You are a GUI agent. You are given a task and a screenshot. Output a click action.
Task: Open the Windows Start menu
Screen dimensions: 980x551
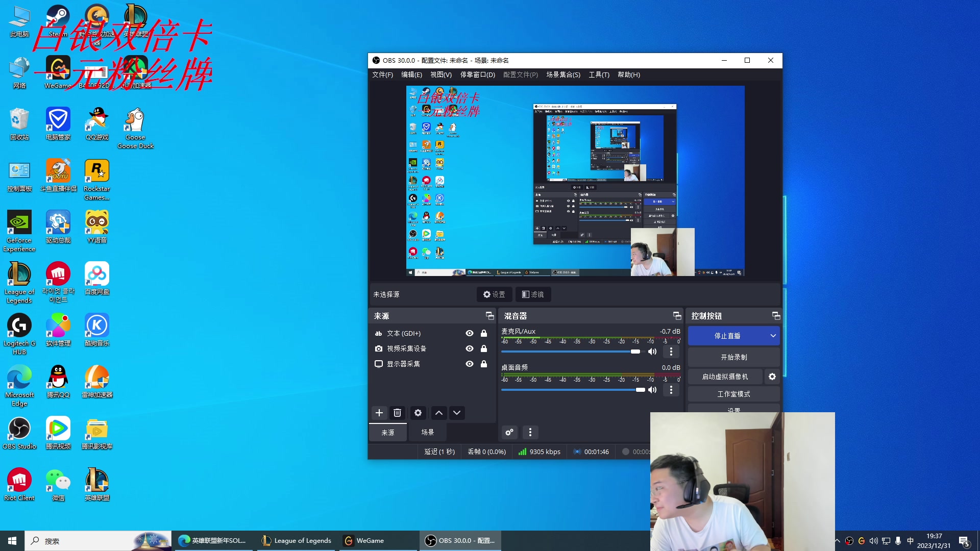pyautogui.click(x=12, y=541)
